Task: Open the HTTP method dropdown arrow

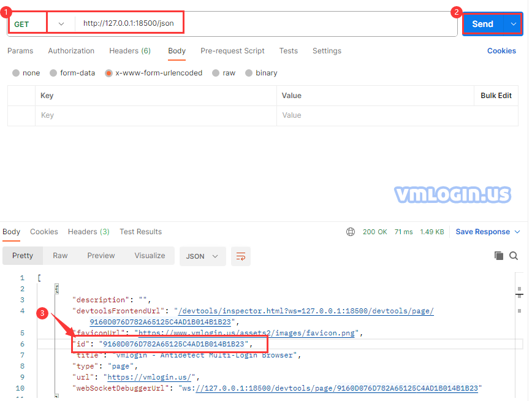Action: pos(61,24)
